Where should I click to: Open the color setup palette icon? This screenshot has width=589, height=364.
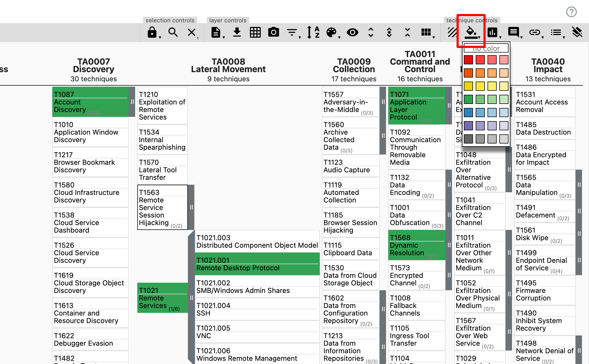click(331, 32)
